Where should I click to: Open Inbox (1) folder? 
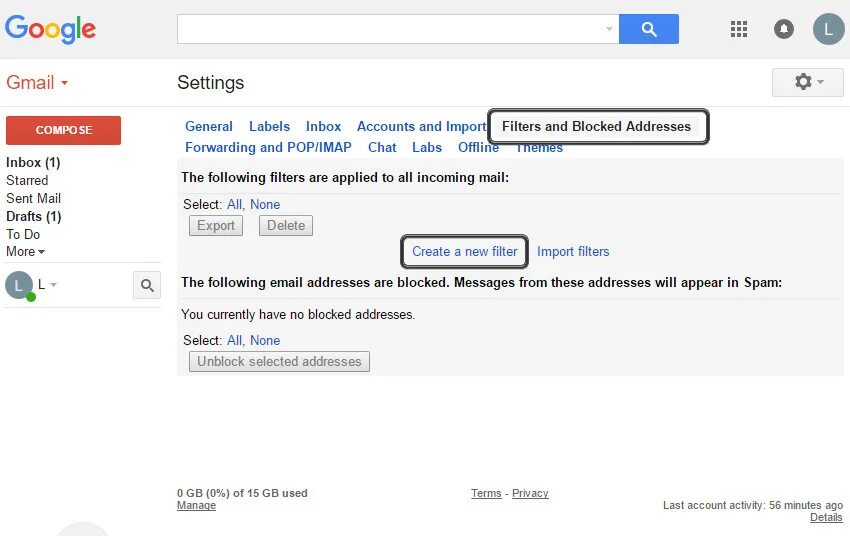33,163
